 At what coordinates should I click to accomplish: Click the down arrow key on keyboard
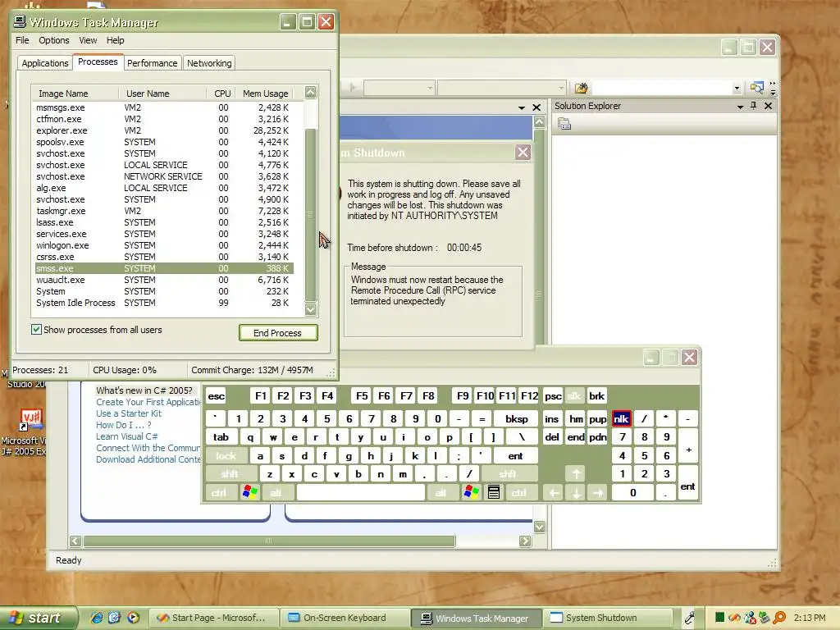pos(576,493)
